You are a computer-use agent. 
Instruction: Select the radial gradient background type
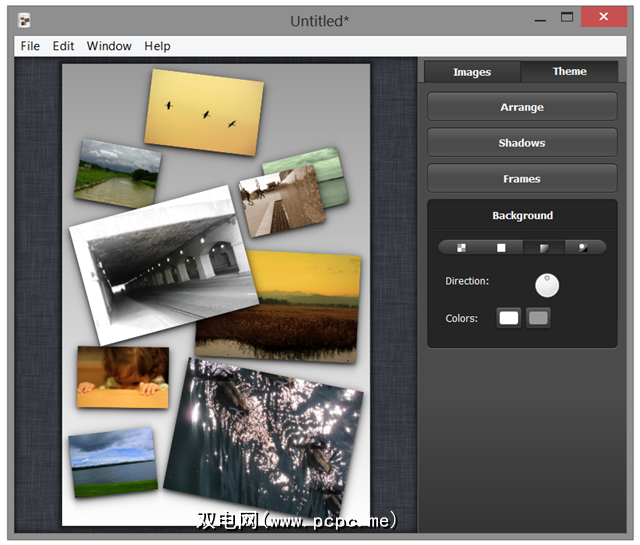pos(585,247)
